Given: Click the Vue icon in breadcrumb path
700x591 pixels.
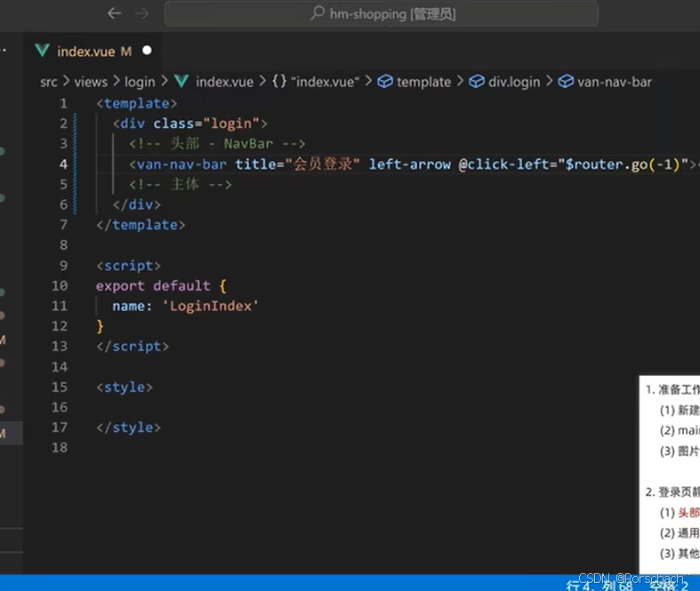Looking at the screenshot, I should click(181, 82).
